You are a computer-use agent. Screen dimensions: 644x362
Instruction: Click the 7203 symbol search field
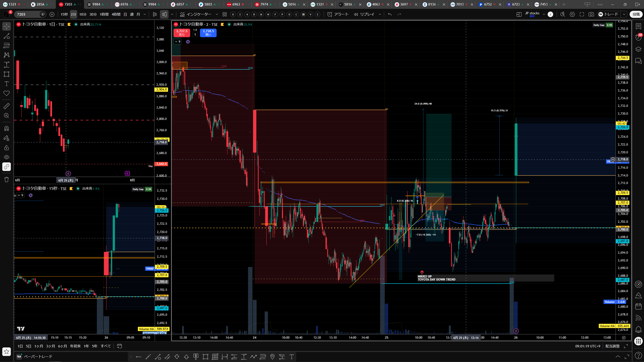(x=28, y=14)
